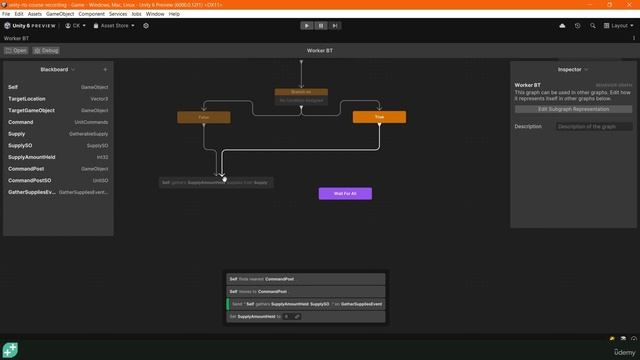Viewport: 640px width, 360px height.
Task: Click the Pause button in the toolbar
Action: click(321, 26)
